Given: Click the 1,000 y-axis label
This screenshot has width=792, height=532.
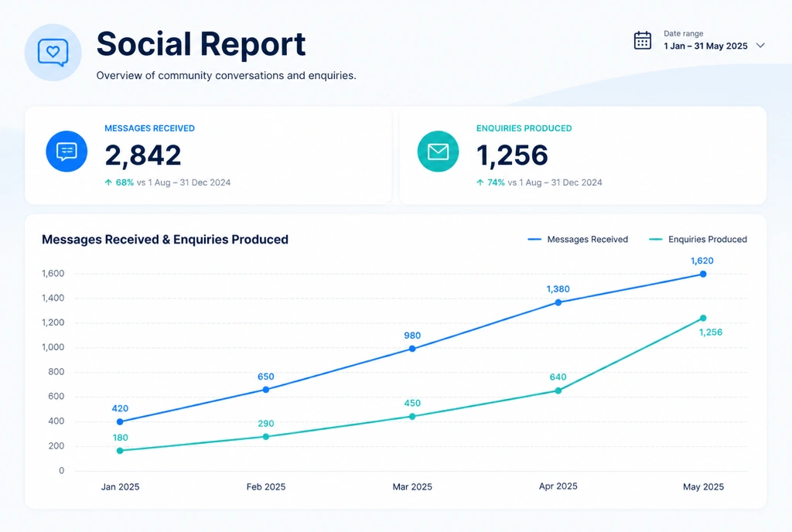Looking at the screenshot, I should 53,347.
